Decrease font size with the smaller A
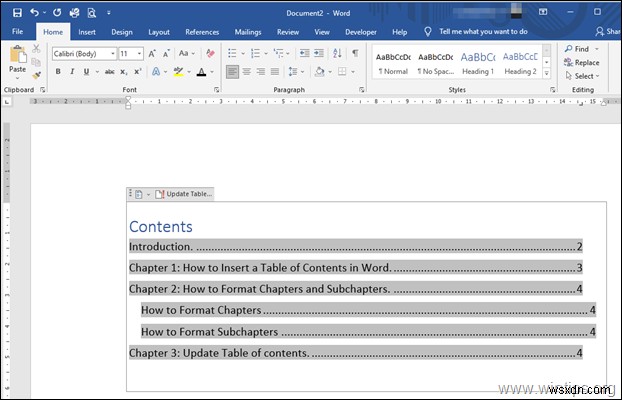622x400 pixels. [x=166, y=54]
